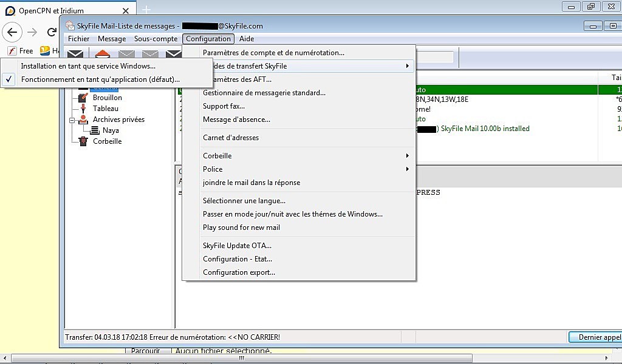
Task: Open the Sous-compte menu
Action: pyautogui.click(x=156, y=39)
